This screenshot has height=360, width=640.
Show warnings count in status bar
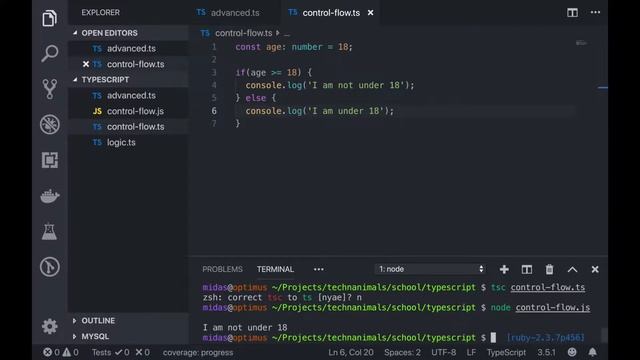tap(70, 352)
